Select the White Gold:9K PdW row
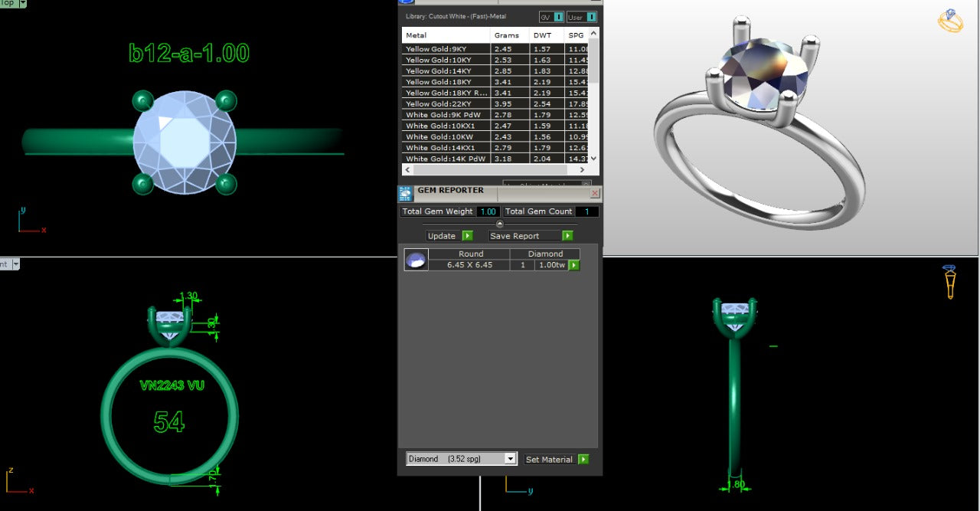This screenshot has width=980, height=511. pyautogui.click(x=495, y=115)
